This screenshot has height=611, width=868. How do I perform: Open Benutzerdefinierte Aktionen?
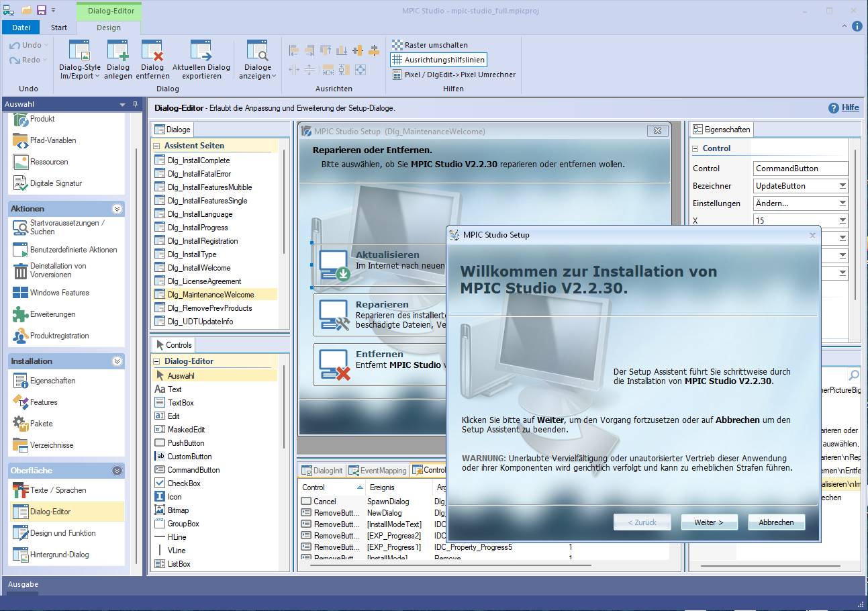pyautogui.click(x=73, y=250)
